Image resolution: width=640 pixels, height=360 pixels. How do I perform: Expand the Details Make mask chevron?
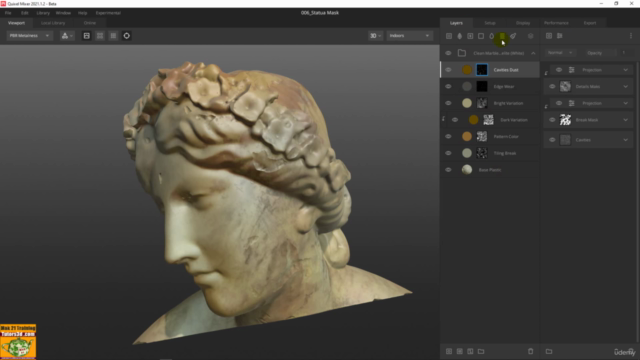(x=625, y=87)
